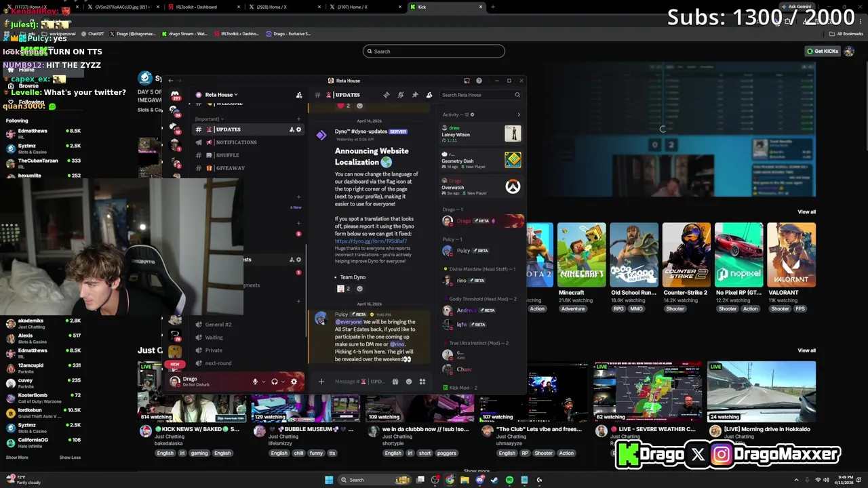Add channel to Important category plus
The image size is (868, 488).
(x=298, y=119)
